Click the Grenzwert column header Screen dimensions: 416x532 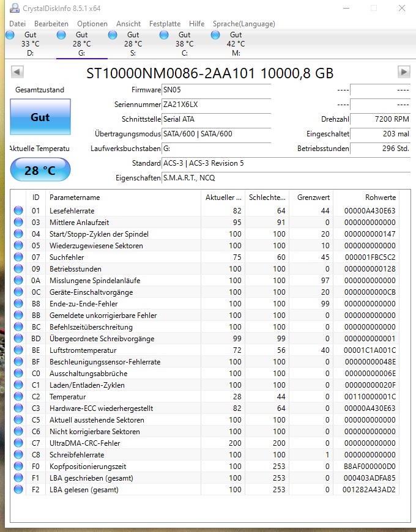click(x=311, y=198)
